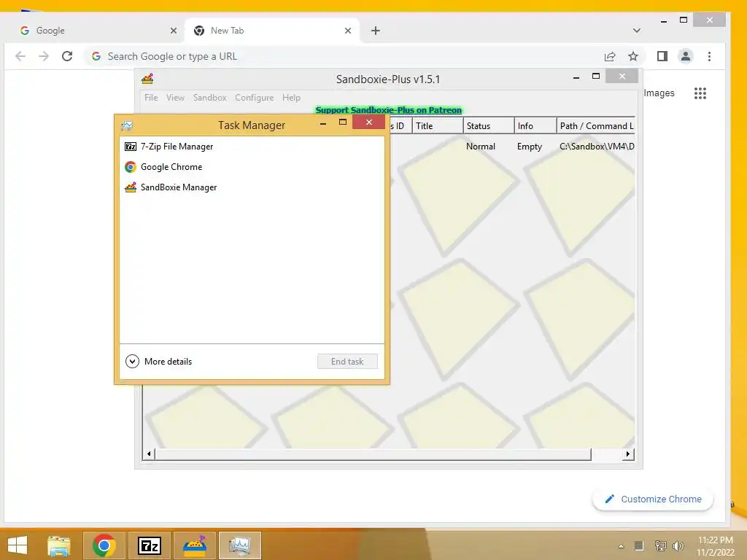
Task: Click Customize Chrome button
Action: [x=653, y=499]
